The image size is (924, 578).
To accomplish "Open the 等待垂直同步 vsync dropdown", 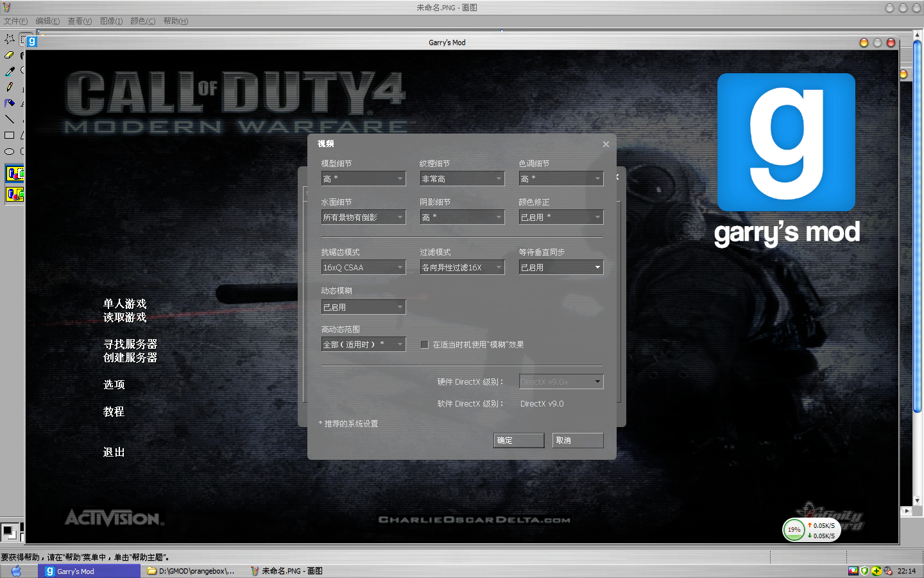I will coord(561,267).
